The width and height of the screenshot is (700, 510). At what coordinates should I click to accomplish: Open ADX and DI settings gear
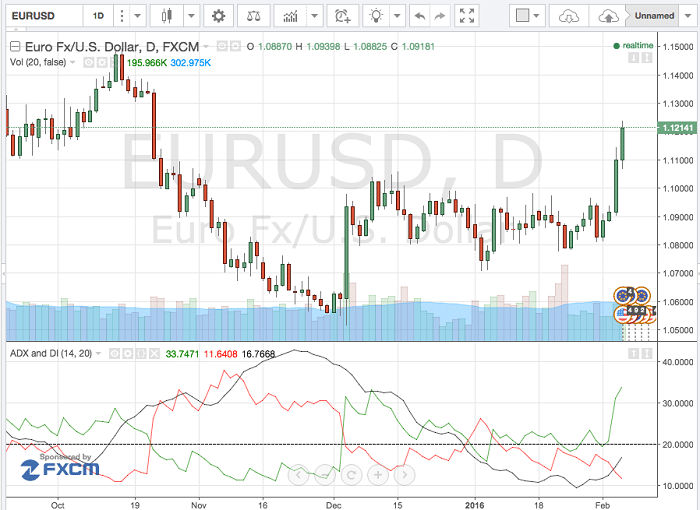click(x=128, y=354)
